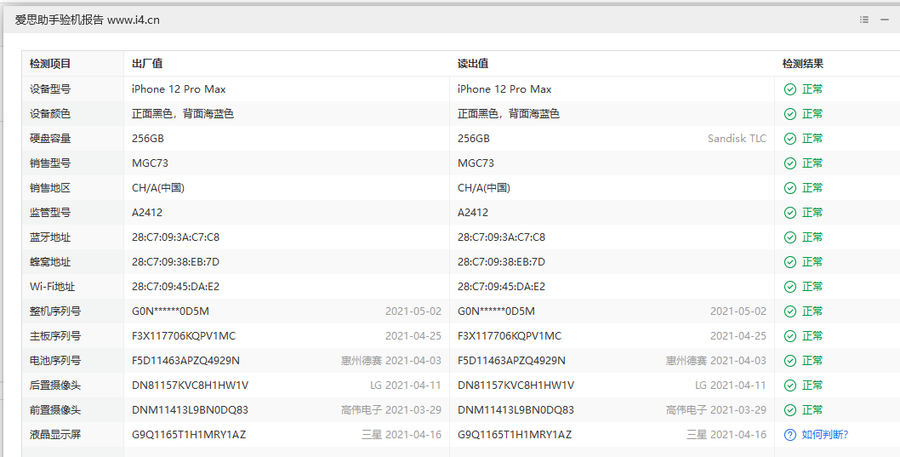
Task: Click the 检测结果 column header
Action: pos(802,64)
